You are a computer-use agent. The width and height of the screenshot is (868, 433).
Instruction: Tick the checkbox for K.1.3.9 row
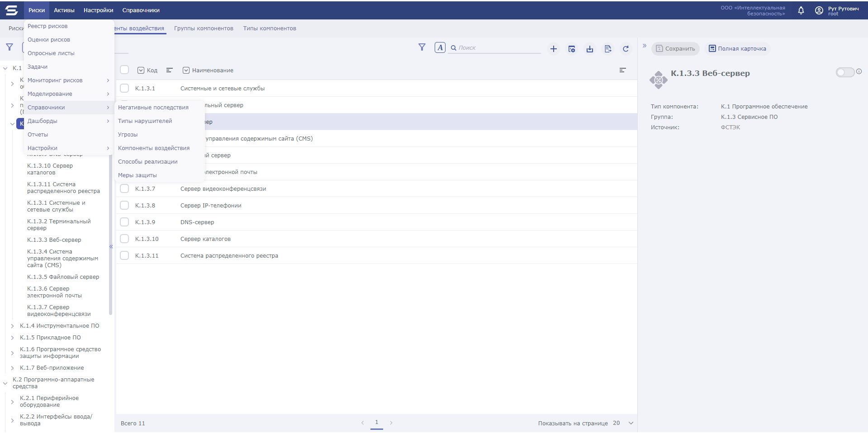click(124, 222)
